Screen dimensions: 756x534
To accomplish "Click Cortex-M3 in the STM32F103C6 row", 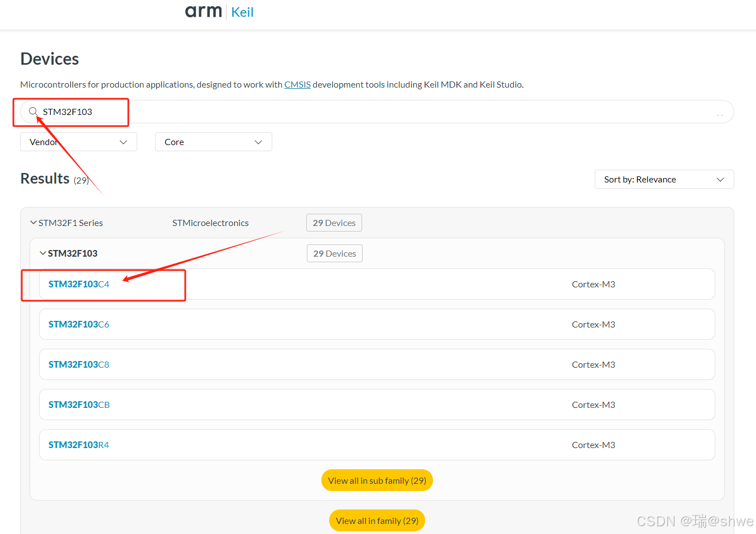I will coord(594,324).
